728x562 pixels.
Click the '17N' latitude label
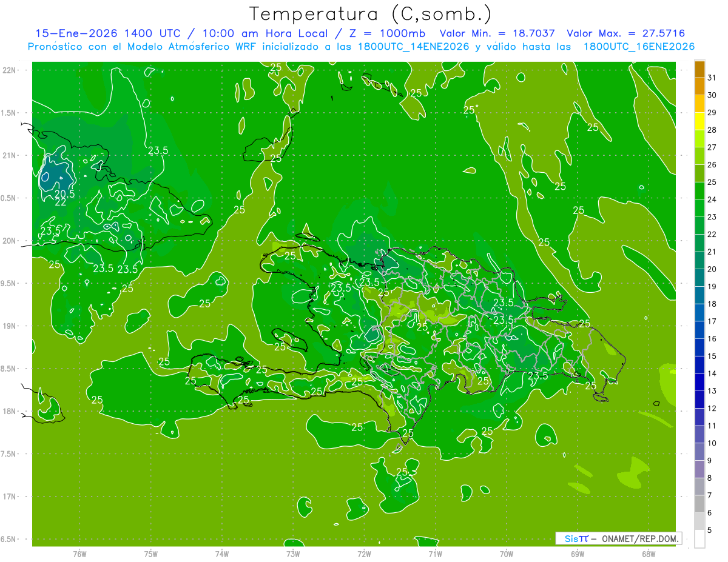[10, 497]
